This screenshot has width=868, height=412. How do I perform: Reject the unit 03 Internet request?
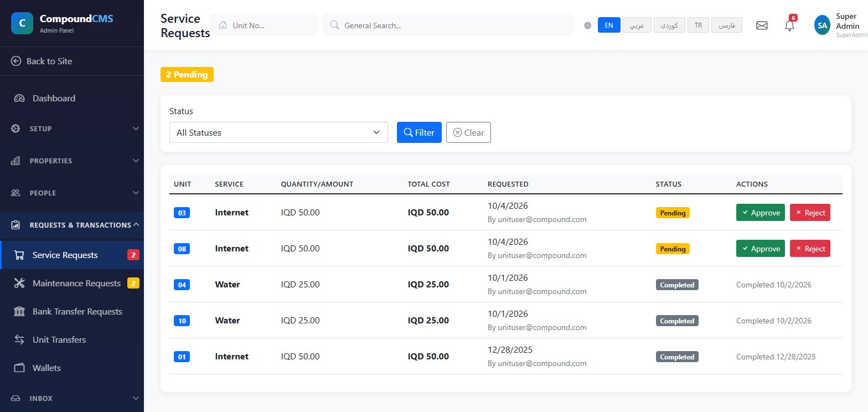pos(810,213)
